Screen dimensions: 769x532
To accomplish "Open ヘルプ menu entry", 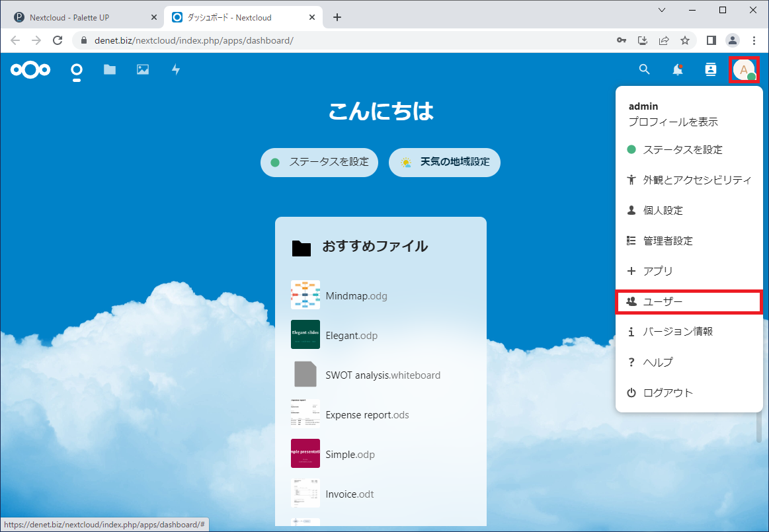I will click(689, 362).
